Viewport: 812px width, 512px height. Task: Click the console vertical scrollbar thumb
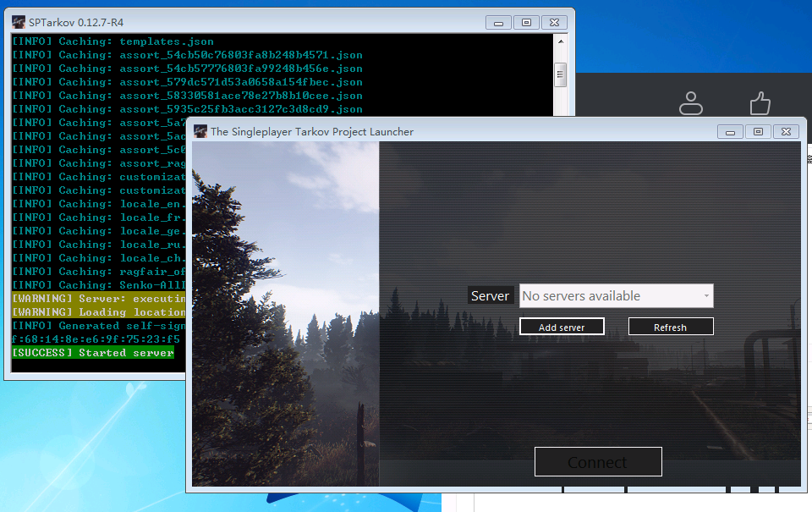coord(561,74)
